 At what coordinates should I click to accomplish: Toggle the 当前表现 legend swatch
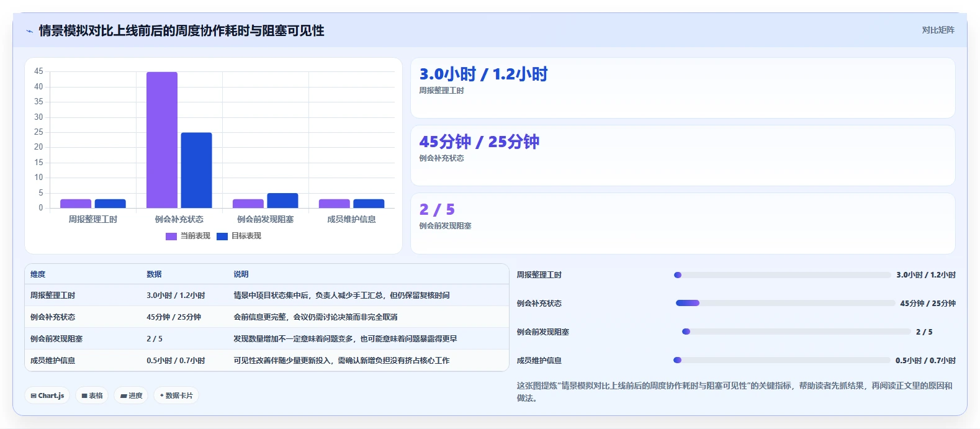coord(171,237)
